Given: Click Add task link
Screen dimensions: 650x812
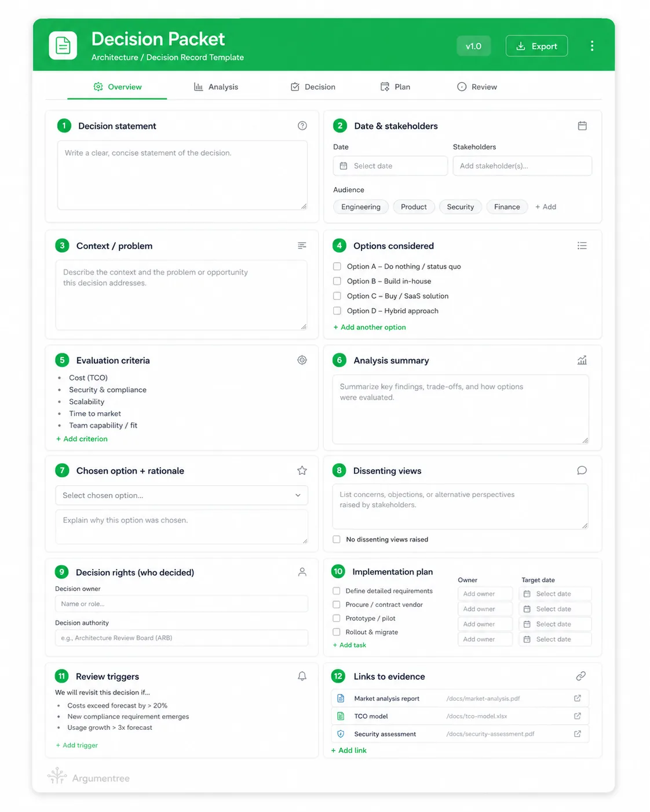Looking at the screenshot, I should [349, 645].
